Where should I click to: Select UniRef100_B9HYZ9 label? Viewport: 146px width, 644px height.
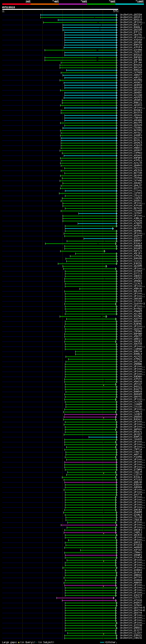[x=131, y=45]
